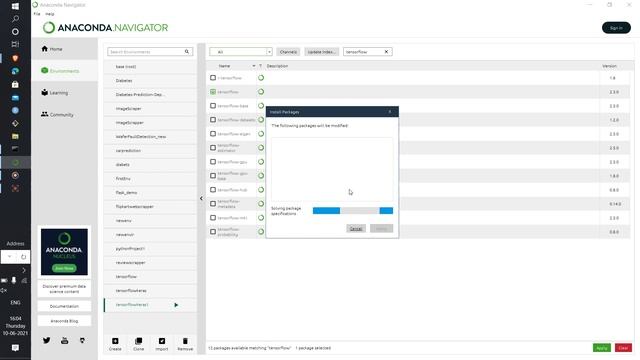Tick the tensorflow-probability package checkbox

(213, 231)
